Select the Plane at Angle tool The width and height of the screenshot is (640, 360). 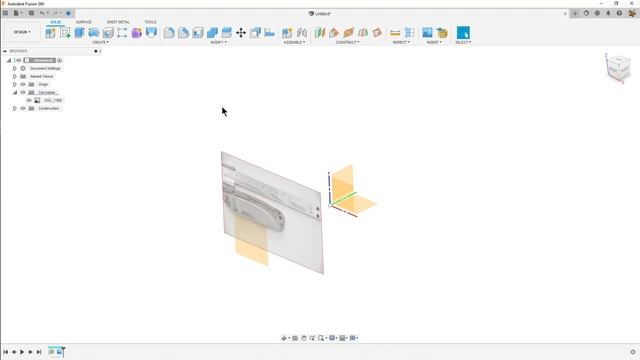[x=334, y=33]
